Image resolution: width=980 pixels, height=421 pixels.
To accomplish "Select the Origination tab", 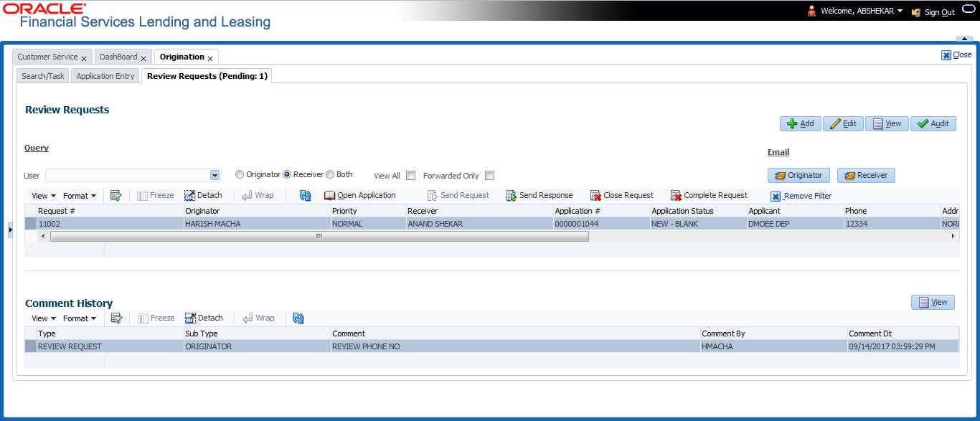I will (182, 57).
